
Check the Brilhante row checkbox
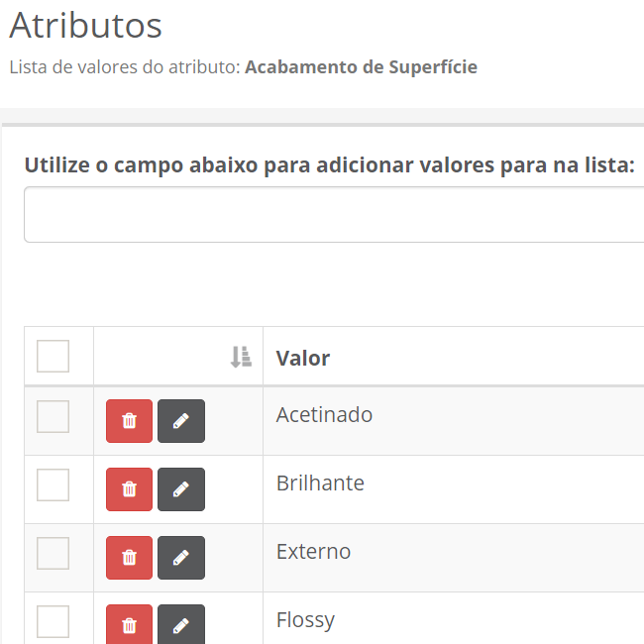point(53,485)
